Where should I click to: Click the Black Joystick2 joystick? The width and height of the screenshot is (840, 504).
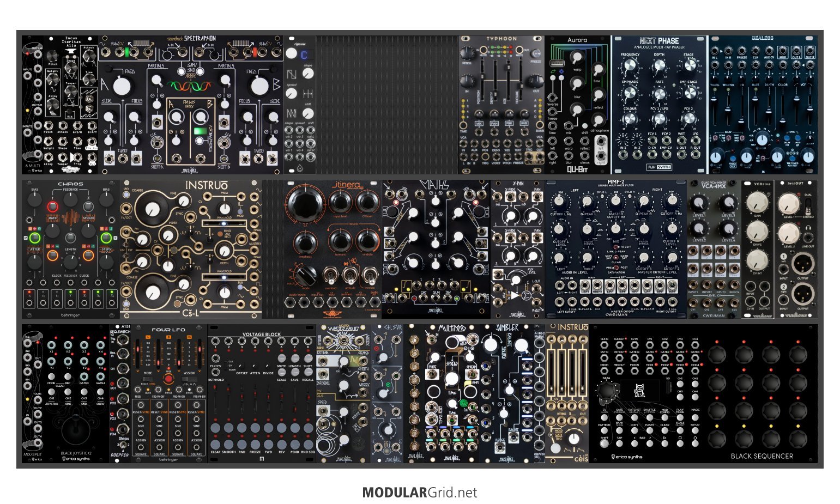(x=75, y=429)
